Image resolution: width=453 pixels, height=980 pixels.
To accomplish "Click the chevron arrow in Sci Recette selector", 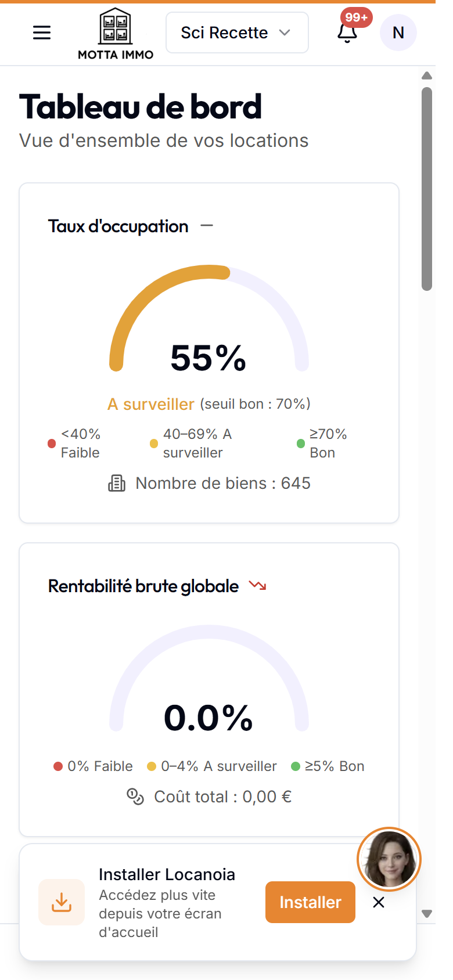I will click(285, 33).
